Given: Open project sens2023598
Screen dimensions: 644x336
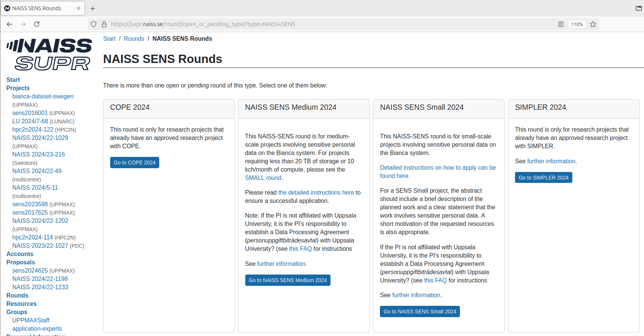Looking at the screenshot, I should (x=30, y=204).
